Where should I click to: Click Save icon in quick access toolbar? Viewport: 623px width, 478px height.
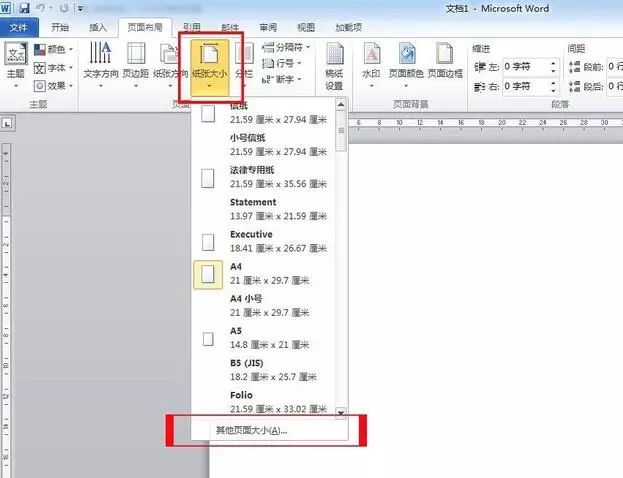pyautogui.click(x=24, y=8)
